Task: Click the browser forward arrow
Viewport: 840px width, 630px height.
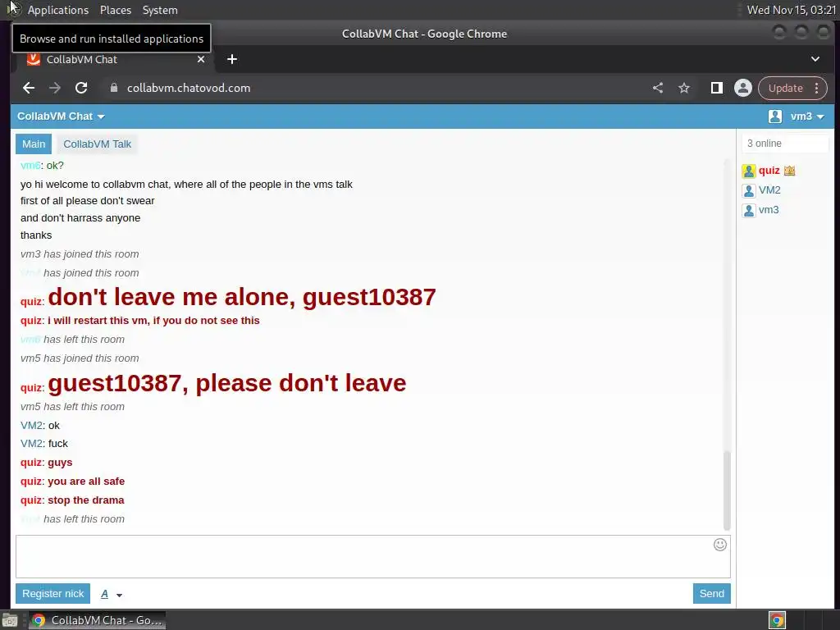Action: click(x=55, y=88)
